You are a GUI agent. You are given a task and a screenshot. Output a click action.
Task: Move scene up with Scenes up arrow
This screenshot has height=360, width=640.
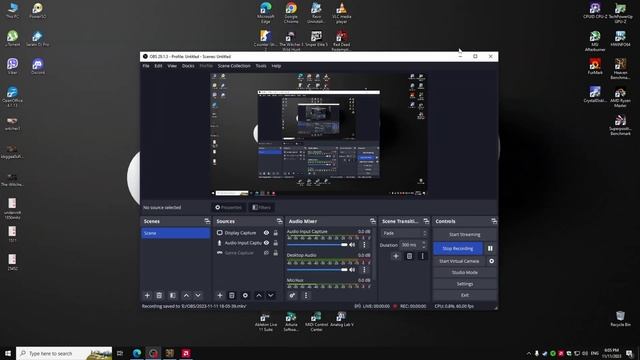(x=186, y=295)
